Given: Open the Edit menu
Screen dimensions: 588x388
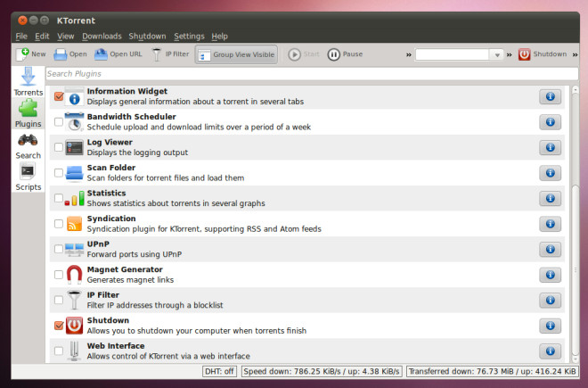Looking at the screenshot, I should click(x=42, y=37).
